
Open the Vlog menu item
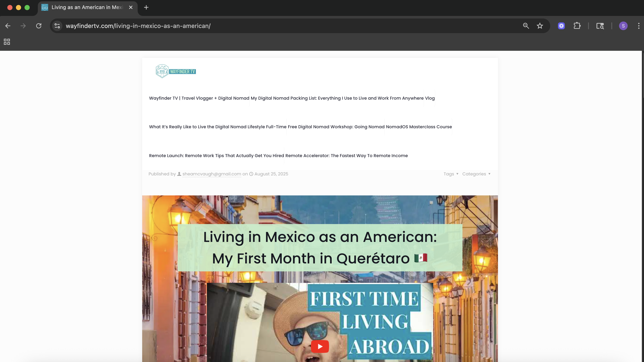(x=430, y=98)
